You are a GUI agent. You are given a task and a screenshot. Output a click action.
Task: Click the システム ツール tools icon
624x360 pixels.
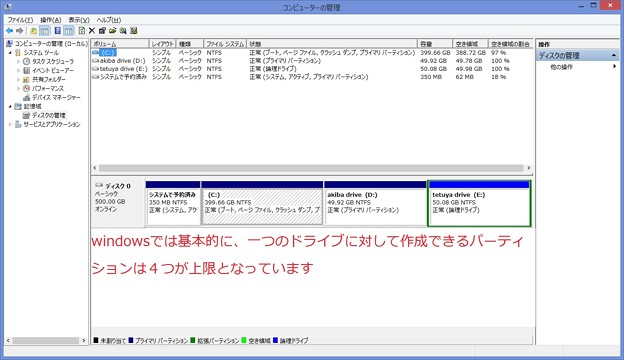click(18, 53)
